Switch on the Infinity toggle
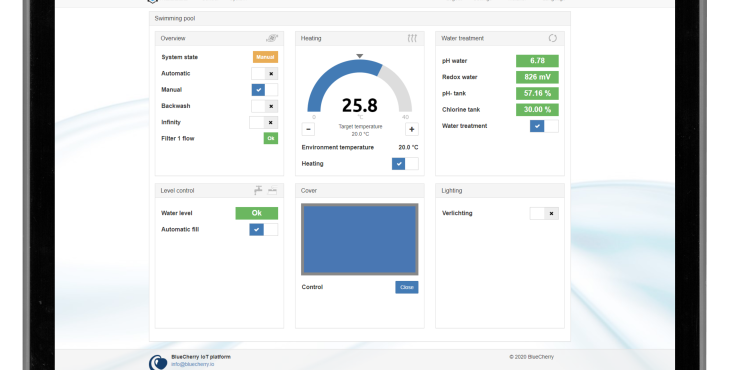Screen dimensions: 740x370 coord(263,123)
